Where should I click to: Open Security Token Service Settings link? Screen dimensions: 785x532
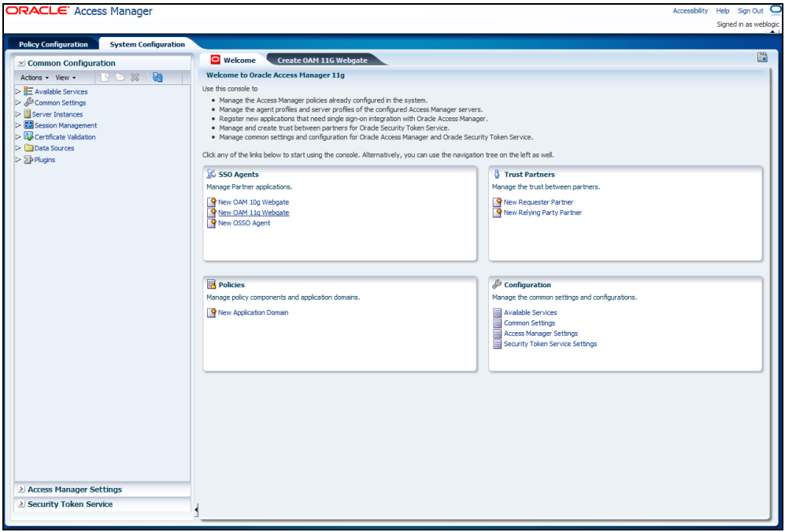tap(550, 345)
